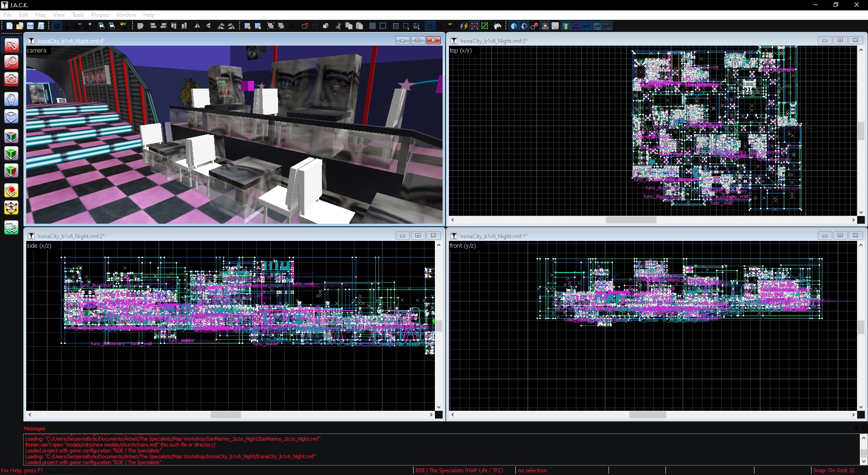
Task: Select the Magnify zoom tool
Action: tap(11, 62)
